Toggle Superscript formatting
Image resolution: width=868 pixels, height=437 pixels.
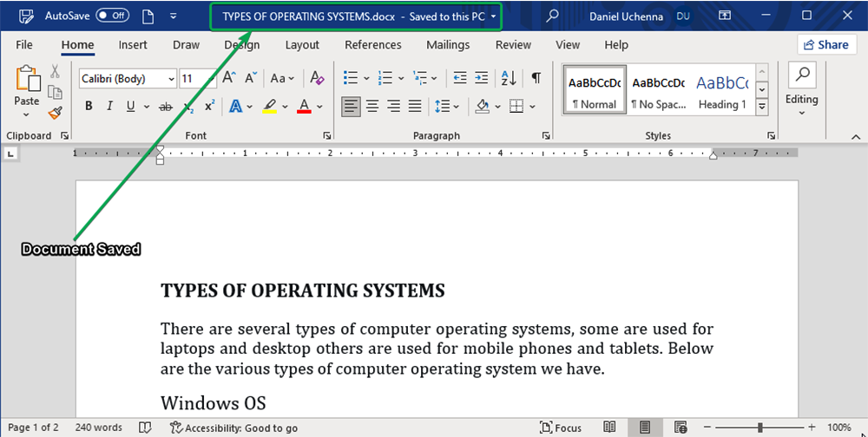pos(210,106)
